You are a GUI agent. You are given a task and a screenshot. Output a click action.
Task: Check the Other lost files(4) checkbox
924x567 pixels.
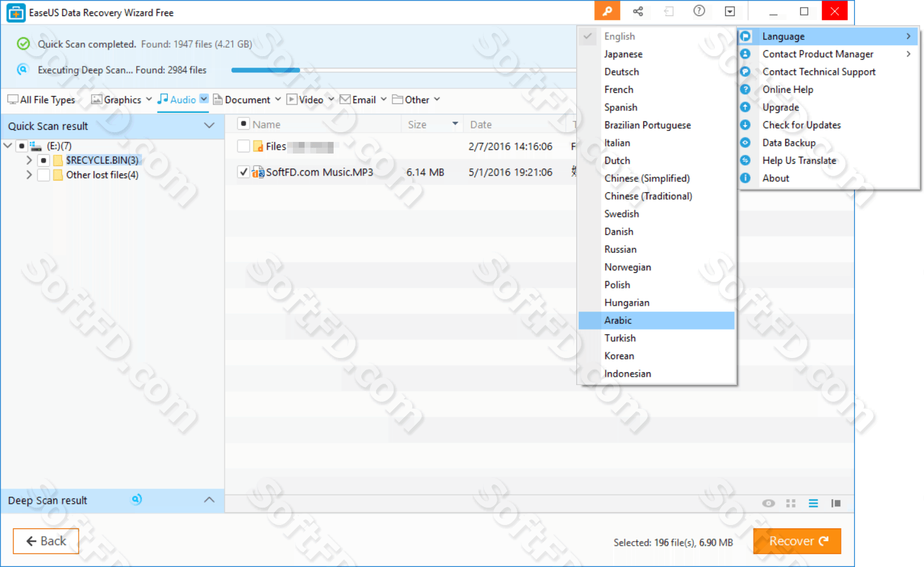43,175
